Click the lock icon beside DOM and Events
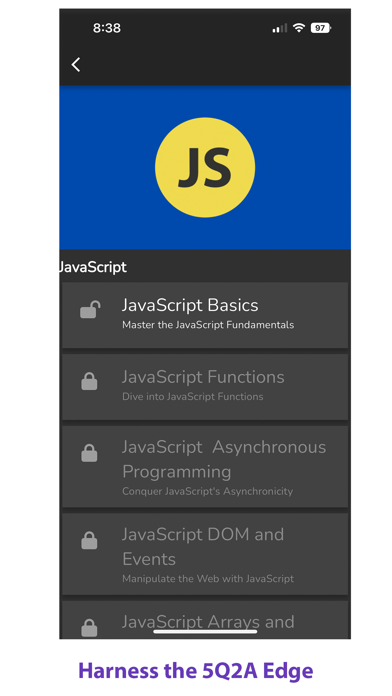392x696 pixels. click(89, 540)
